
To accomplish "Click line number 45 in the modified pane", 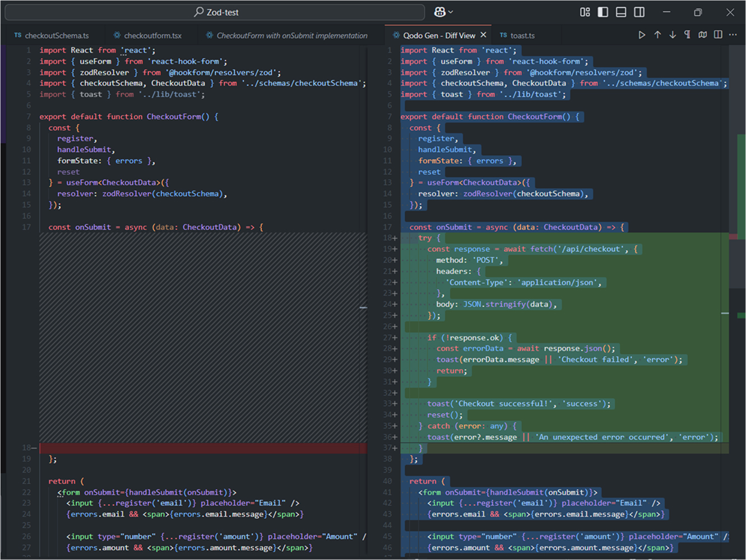I will pyautogui.click(x=387, y=536).
